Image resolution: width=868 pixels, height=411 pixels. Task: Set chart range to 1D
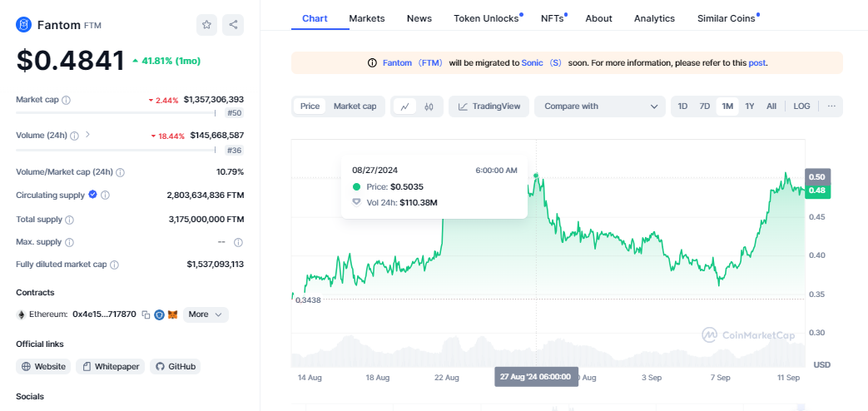coord(683,106)
